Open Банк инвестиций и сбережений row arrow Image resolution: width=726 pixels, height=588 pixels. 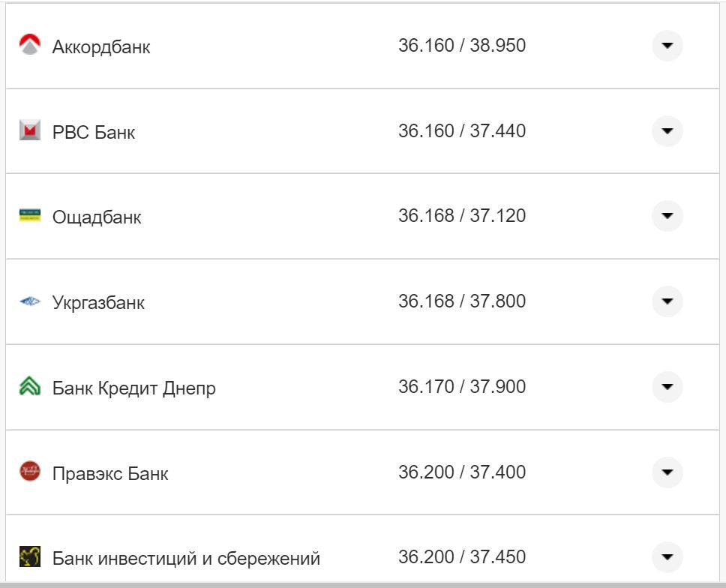coord(667,557)
